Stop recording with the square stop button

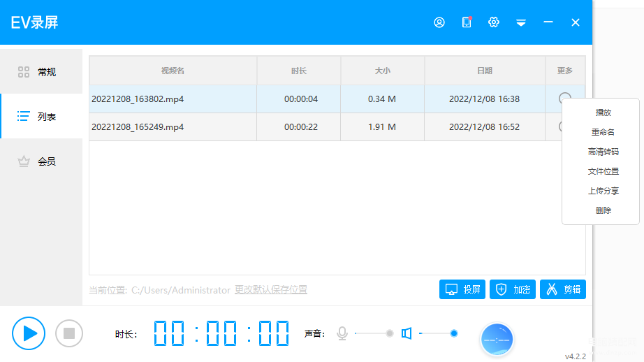[x=69, y=333]
